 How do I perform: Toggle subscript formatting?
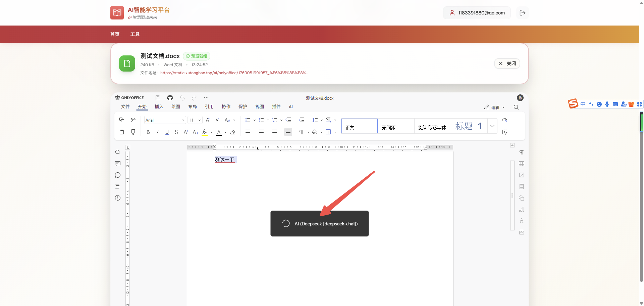pos(195,132)
